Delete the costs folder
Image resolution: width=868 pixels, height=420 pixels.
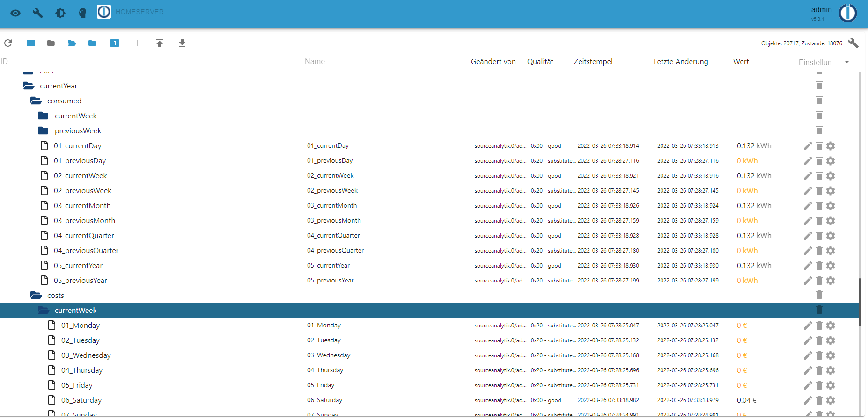pyautogui.click(x=819, y=295)
